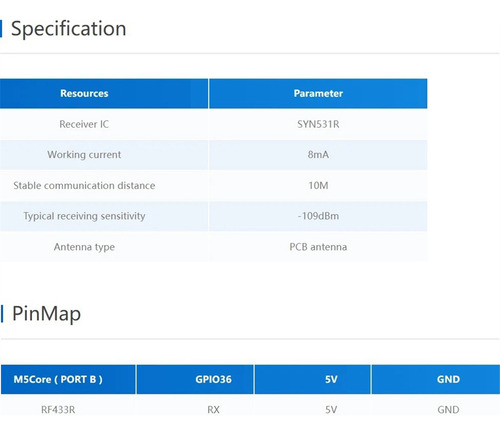Screen dimensions: 500x435
Task: Select the PCB antenna value cell
Action: (x=318, y=247)
